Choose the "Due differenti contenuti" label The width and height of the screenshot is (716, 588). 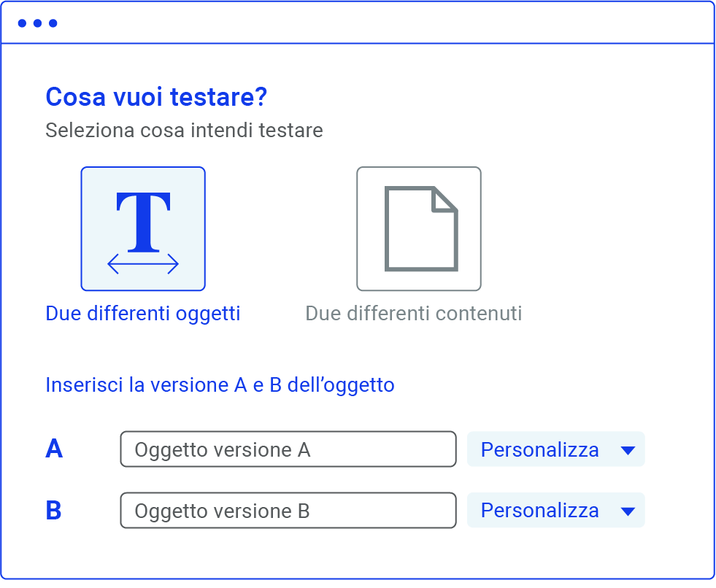tap(413, 314)
